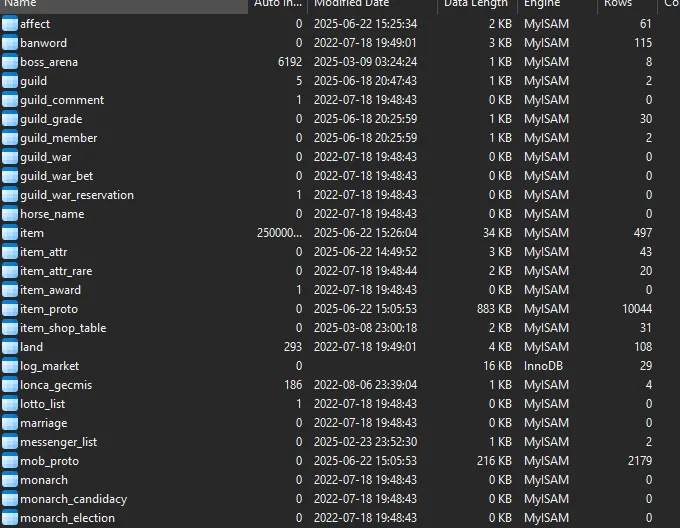Select the monarch_election table name
The width and height of the screenshot is (680, 528).
67,518
